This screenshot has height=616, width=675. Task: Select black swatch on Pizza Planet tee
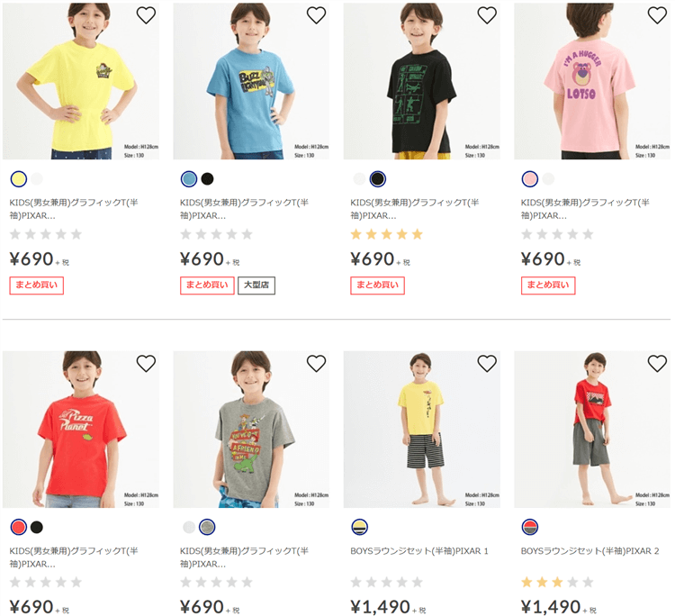[x=37, y=527]
